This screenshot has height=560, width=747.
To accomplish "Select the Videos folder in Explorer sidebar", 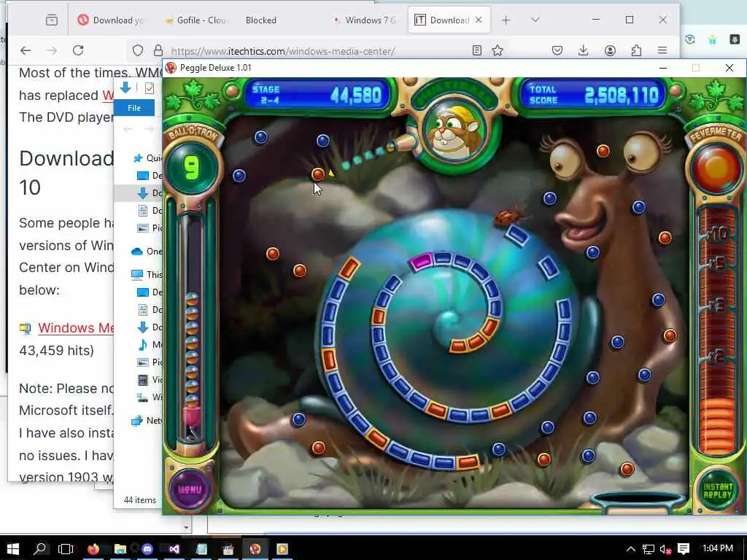I will coord(149,379).
